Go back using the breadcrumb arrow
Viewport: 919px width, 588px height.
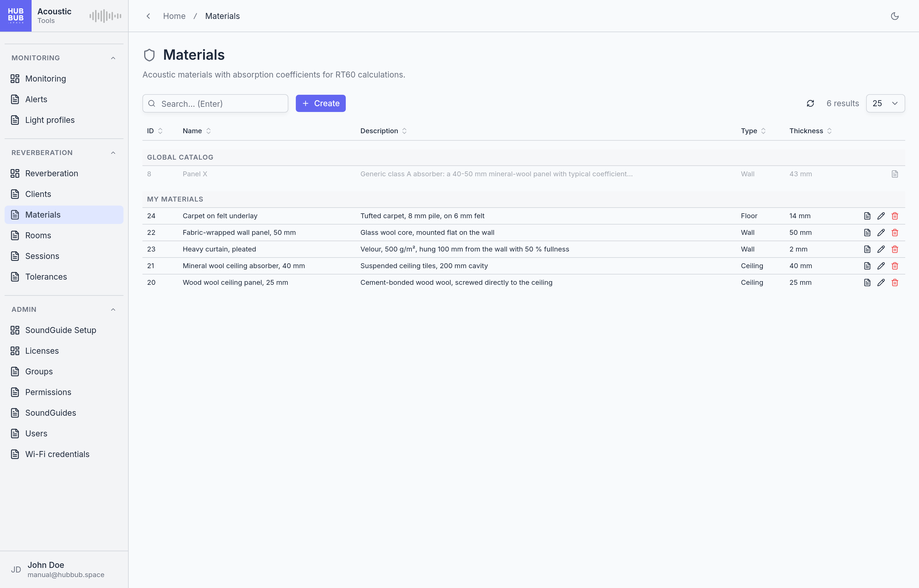click(x=148, y=16)
